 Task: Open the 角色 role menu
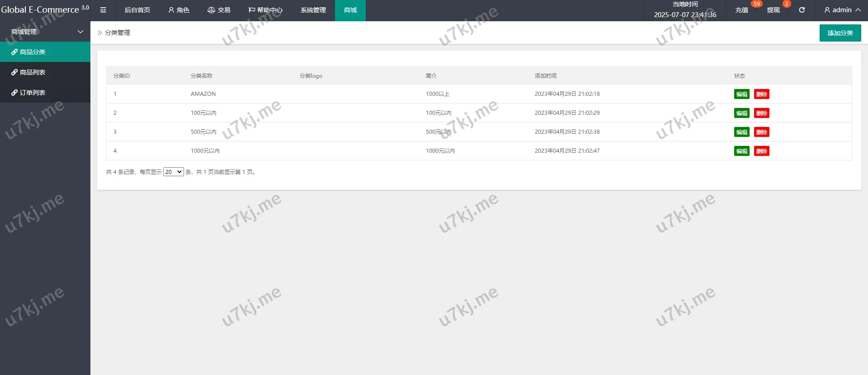[179, 10]
